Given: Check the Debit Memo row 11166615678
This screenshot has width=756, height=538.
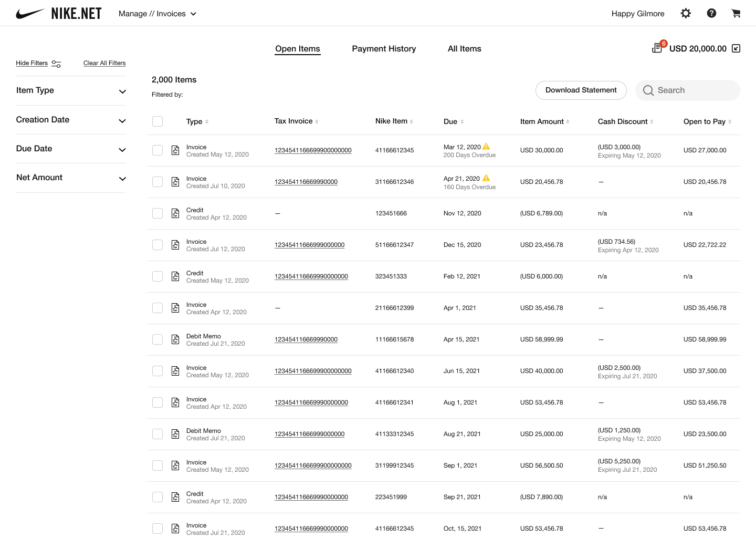Looking at the screenshot, I should (x=157, y=339).
